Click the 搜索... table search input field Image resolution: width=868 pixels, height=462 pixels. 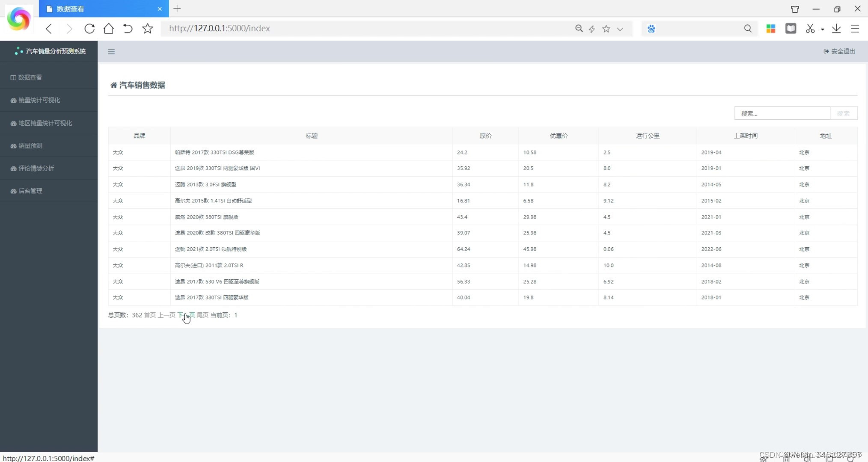[782, 114]
